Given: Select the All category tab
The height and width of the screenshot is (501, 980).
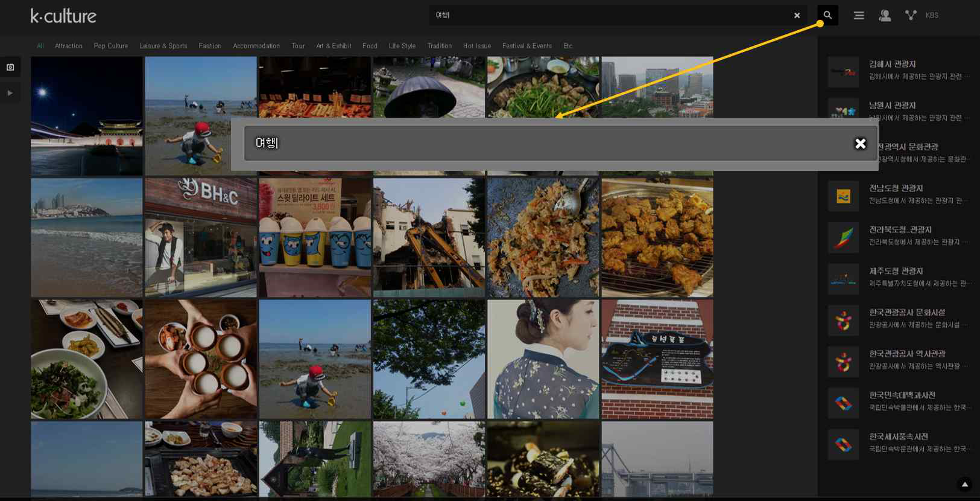Looking at the screenshot, I should pos(40,46).
